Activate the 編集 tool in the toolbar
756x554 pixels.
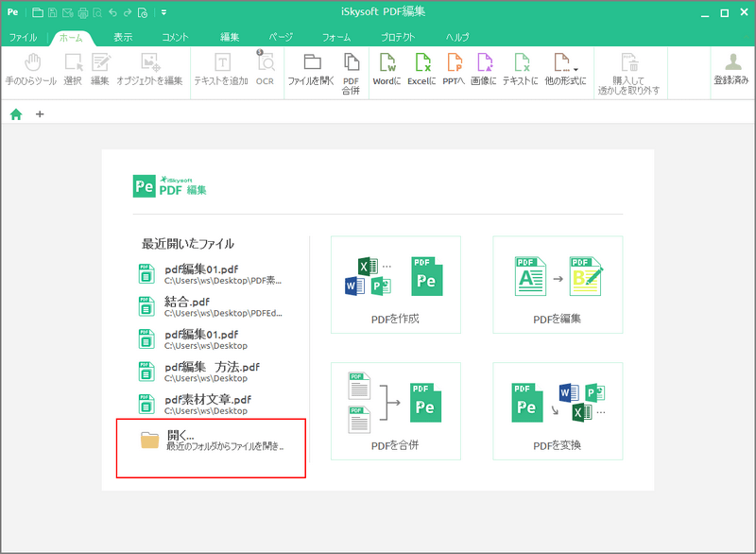pos(100,70)
